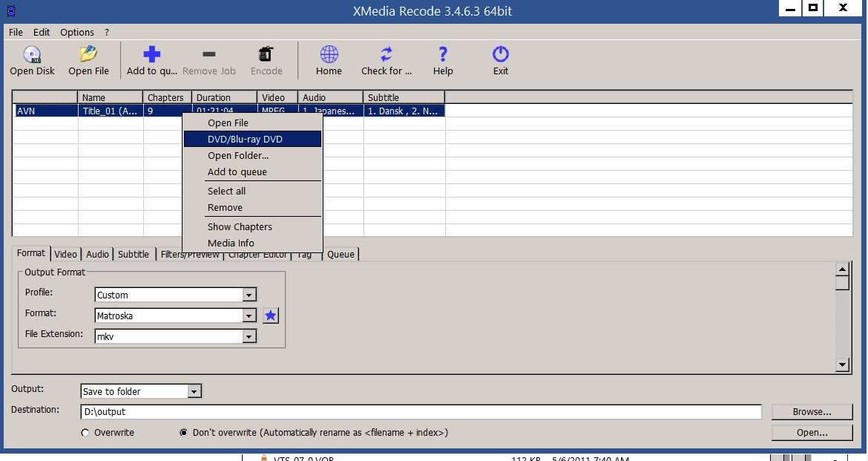Click the panel scrollbar up arrow
This screenshot has width=868, height=461.
tap(842, 269)
